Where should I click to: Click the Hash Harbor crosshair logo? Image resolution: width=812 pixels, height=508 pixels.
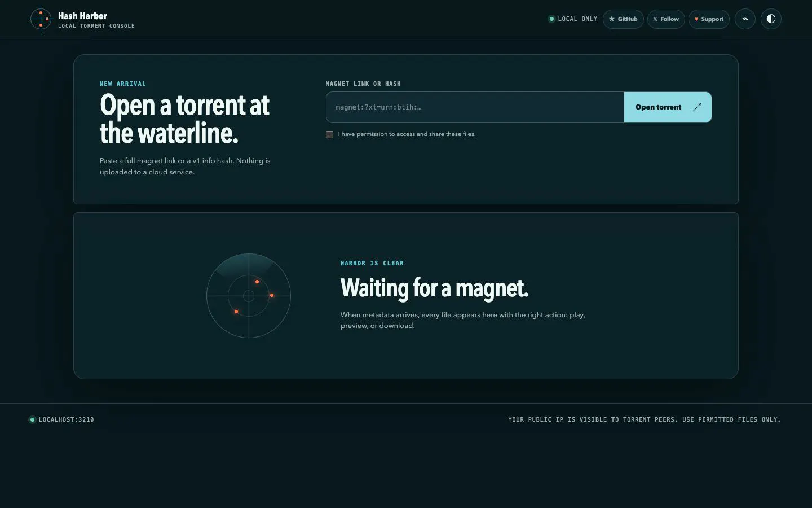coord(41,19)
